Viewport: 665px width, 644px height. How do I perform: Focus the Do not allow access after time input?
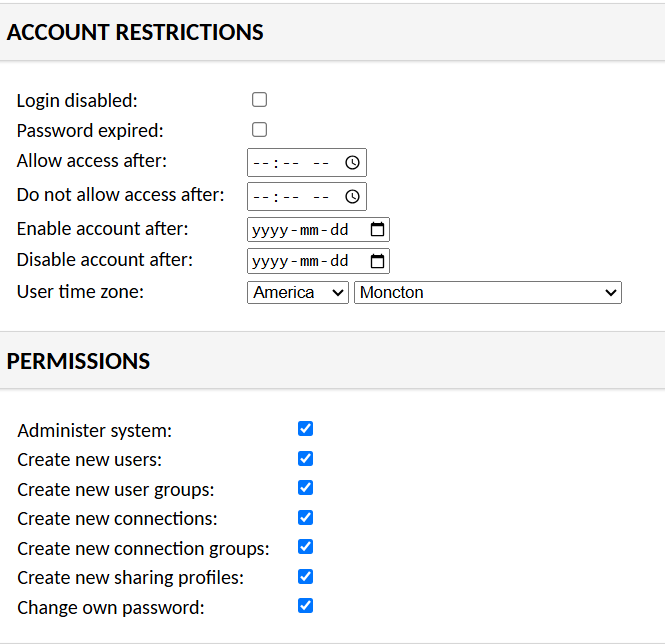pos(292,197)
